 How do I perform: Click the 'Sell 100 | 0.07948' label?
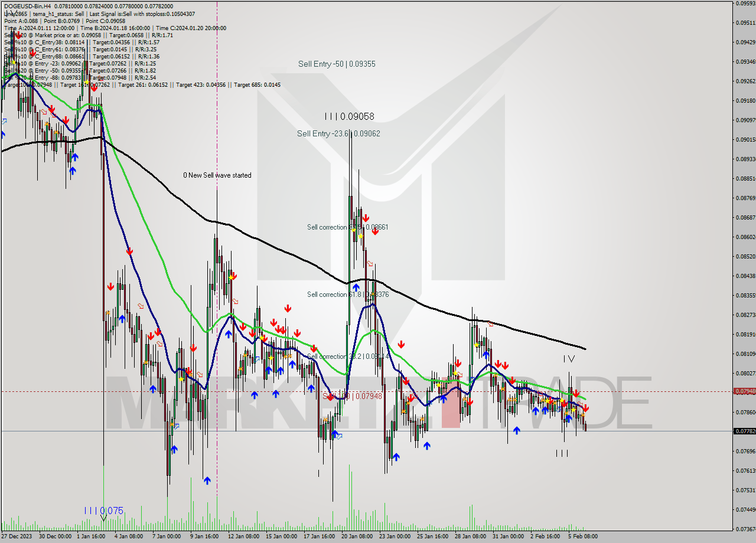pos(352,396)
